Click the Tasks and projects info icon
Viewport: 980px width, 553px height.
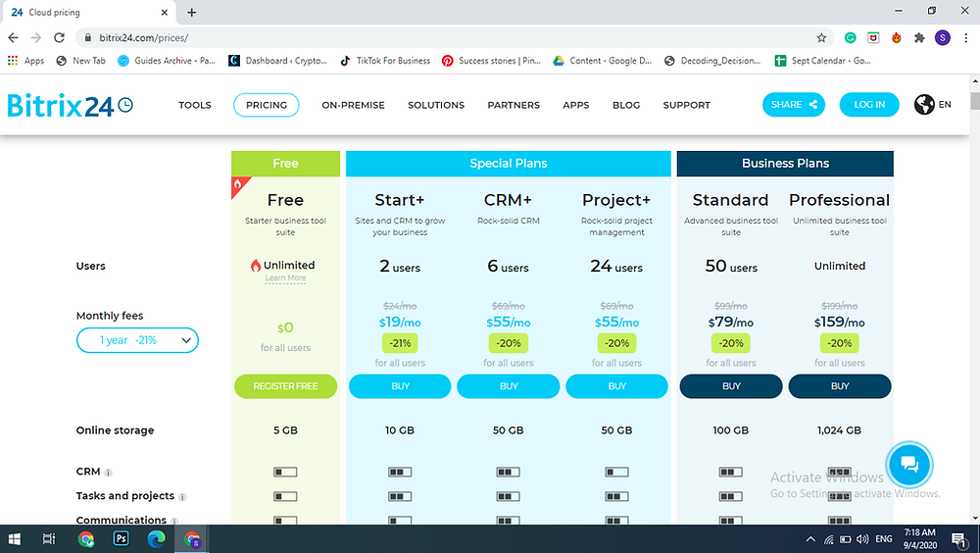pos(182,497)
